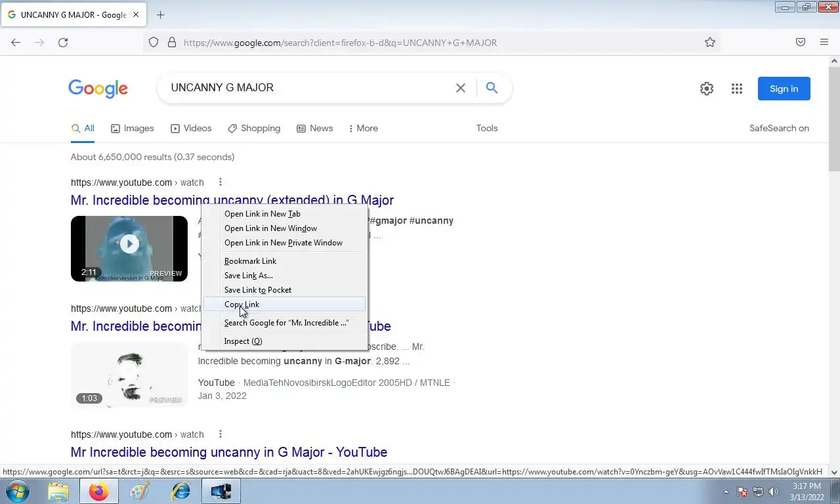Open the Firefox hamburger menu
Viewport: 840px width, 504px height.
pos(824,42)
